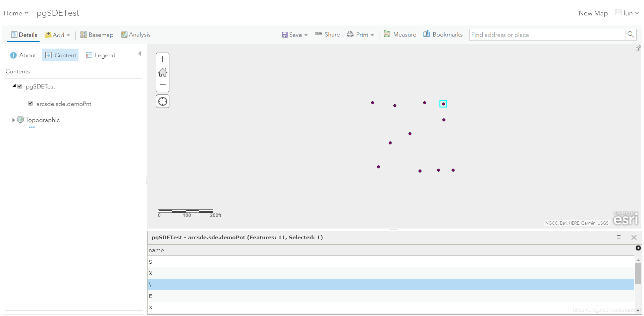The width and height of the screenshot is (644, 316).
Task: Open lun user account menu
Action: [x=627, y=13]
